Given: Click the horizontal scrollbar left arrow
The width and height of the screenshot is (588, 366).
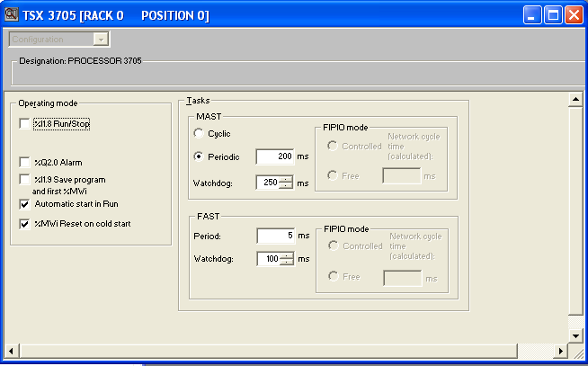Looking at the screenshot, I should pyautogui.click(x=11, y=351).
